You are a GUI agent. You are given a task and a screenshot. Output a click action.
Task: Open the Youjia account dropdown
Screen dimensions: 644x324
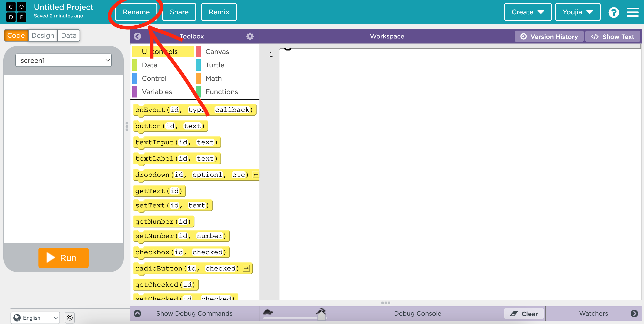[578, 12]
